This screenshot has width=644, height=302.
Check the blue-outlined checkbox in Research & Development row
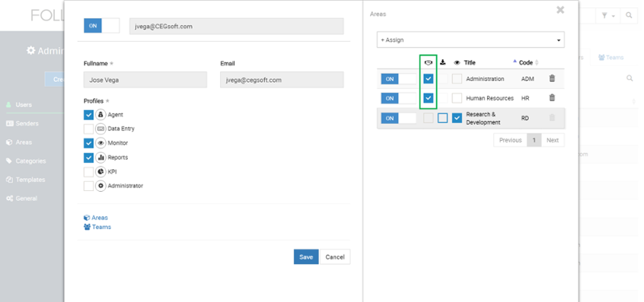pos(442,118)
